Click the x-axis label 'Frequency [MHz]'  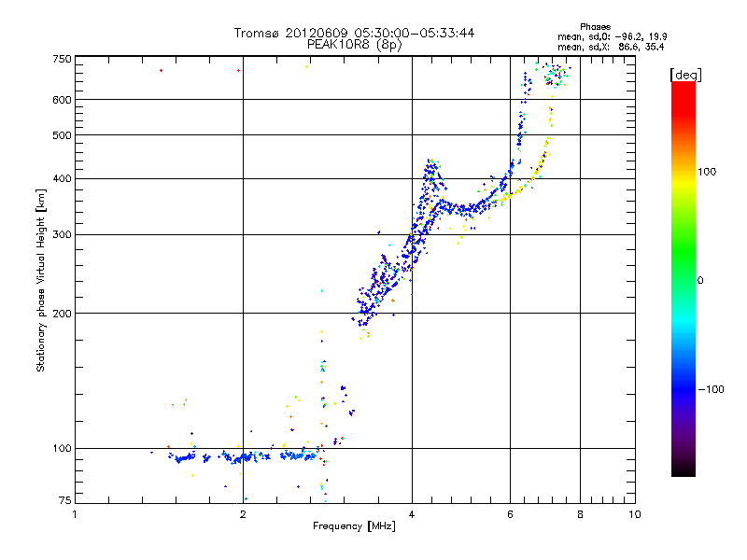coord(354,526)
